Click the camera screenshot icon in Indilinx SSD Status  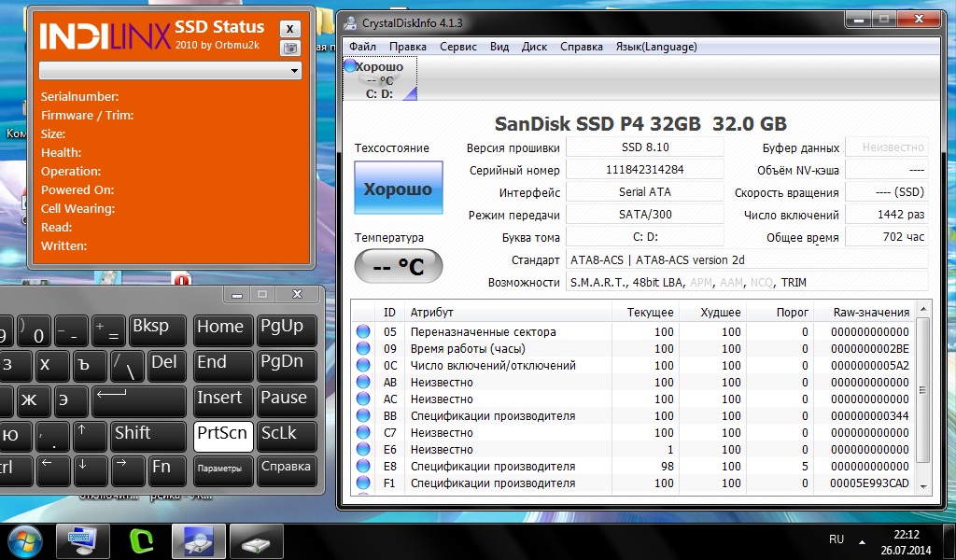click(291, 48)
